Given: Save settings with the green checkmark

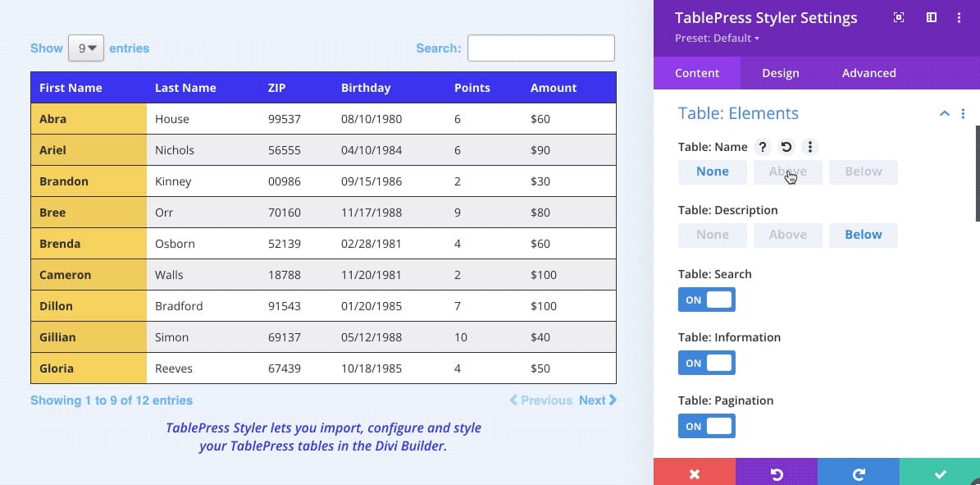Looking at the screenshot, I should (x=939, y=474).
